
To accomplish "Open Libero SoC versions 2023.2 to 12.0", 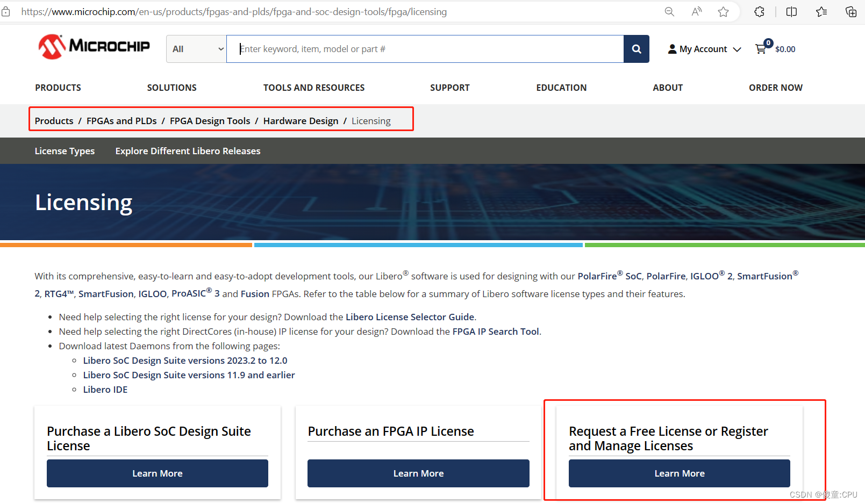I will [x=185, y=361].
